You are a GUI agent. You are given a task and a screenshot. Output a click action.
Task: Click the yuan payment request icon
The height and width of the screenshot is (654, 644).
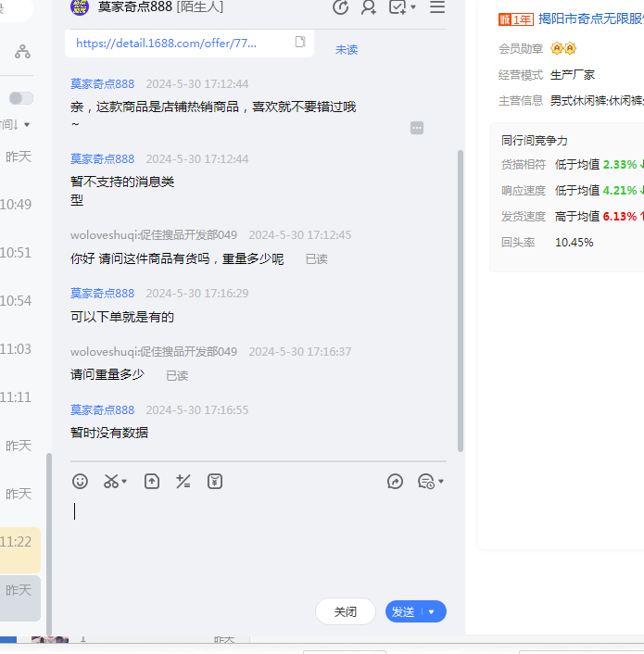pos(215,482)
